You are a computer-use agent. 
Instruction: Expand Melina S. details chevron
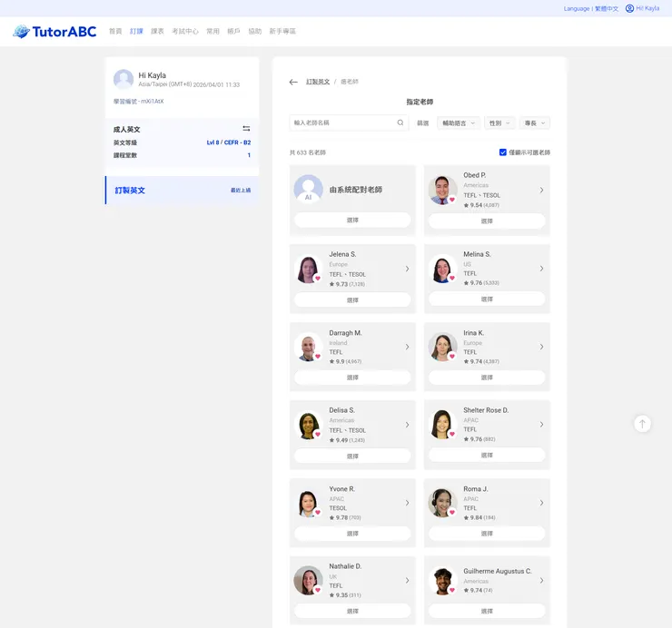point(542,268)
